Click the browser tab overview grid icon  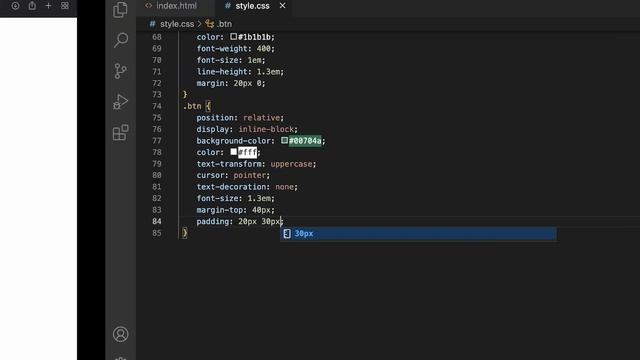coord(64,6)
